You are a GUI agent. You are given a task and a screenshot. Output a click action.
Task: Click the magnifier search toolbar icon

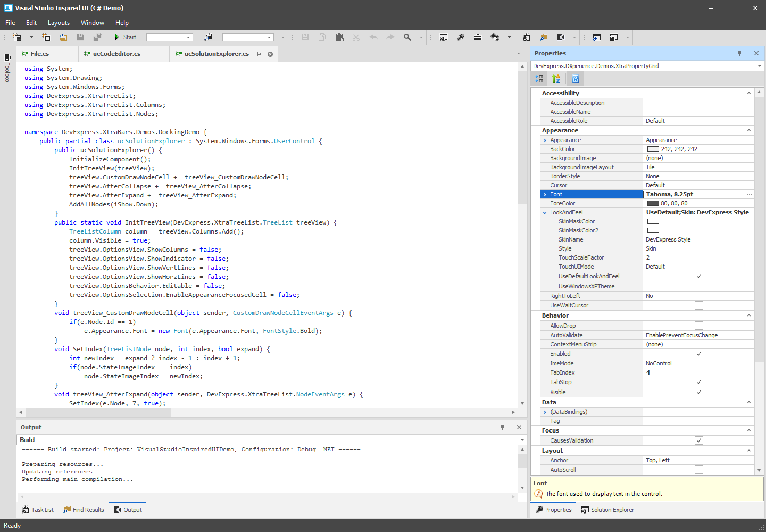pos(407,37)
